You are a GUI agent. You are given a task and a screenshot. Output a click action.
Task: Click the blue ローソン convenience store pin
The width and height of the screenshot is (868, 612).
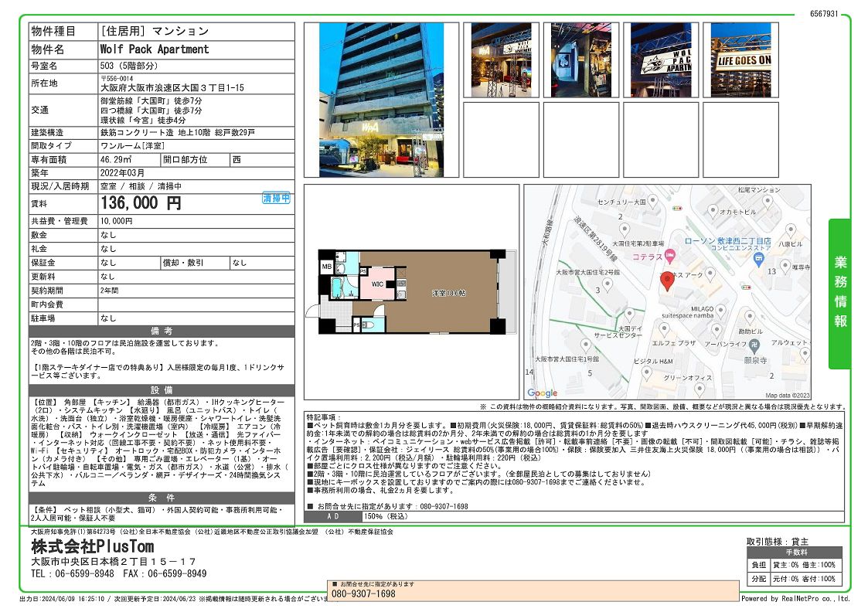point(760,260)
